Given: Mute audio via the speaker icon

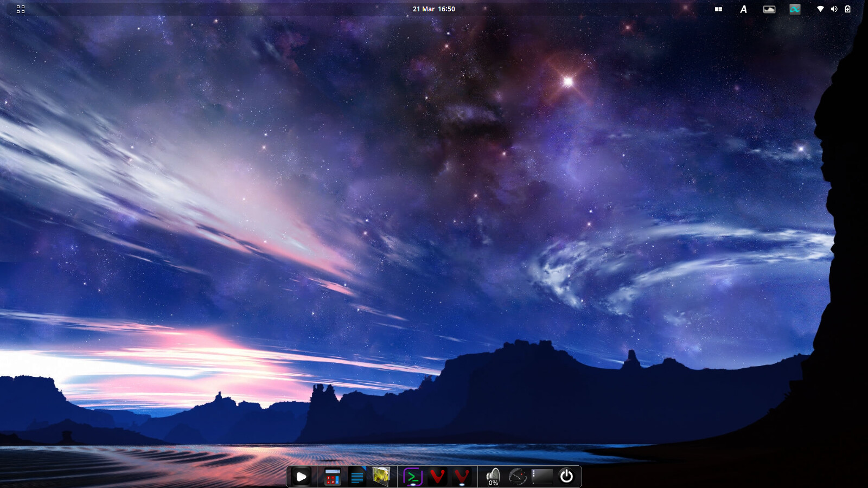Looking at the screenshot, I should tap(834, 9).
